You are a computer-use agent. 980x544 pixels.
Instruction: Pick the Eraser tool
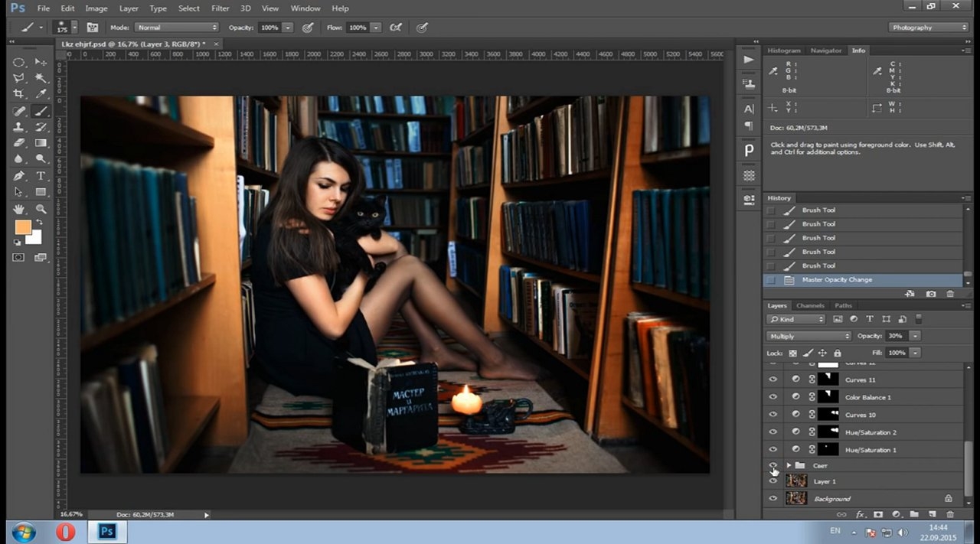(19, 143)
